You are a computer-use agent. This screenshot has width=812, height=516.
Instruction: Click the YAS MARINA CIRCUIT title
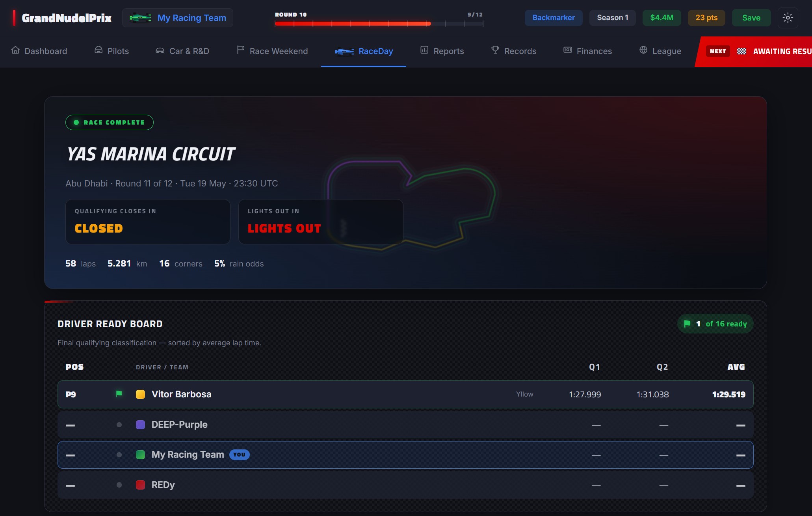(x=151, y=154)
